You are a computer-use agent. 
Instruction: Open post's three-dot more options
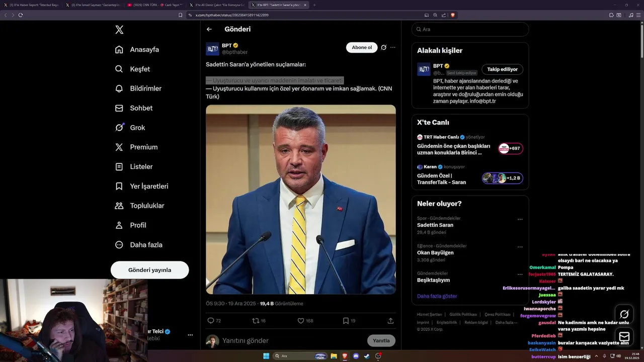click(393, 47)
